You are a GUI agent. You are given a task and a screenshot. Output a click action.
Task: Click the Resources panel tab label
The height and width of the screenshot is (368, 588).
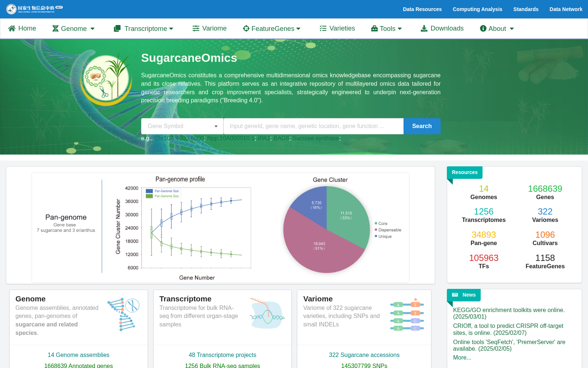click(465, 172)
